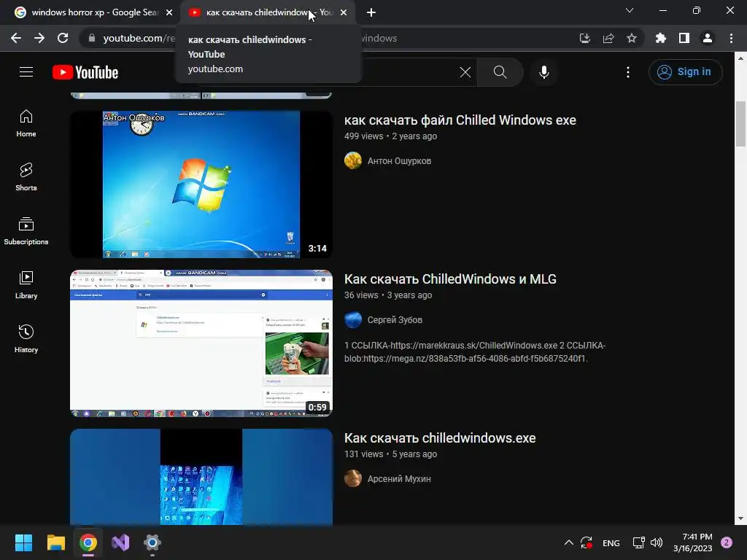
Task: Visit Сергей Зубов channel
Action: pos(395,320)
